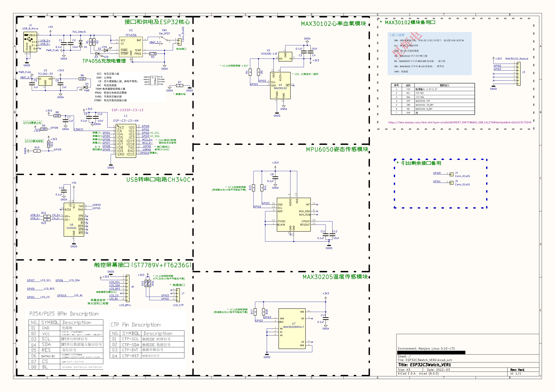The image size is (555, 392).
Task: Click the J7 LCD_CTP connector symbol
Action: click(x=178, y=295)
